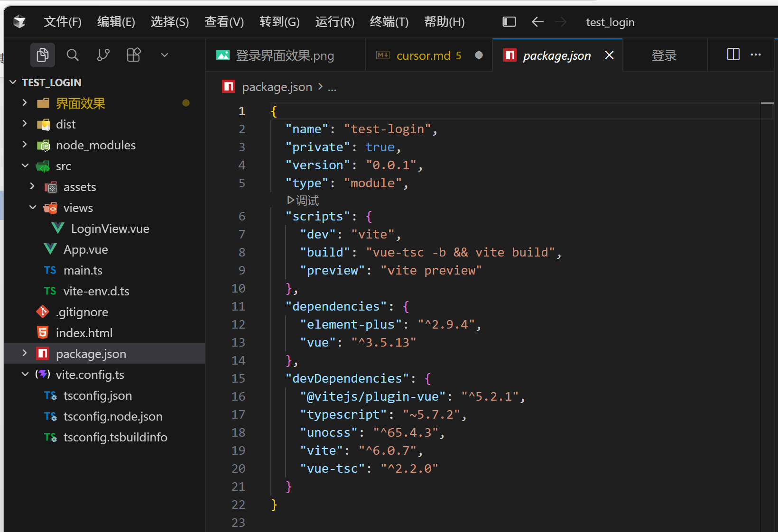Click the "typescript" dependency name

pos(343,414)
